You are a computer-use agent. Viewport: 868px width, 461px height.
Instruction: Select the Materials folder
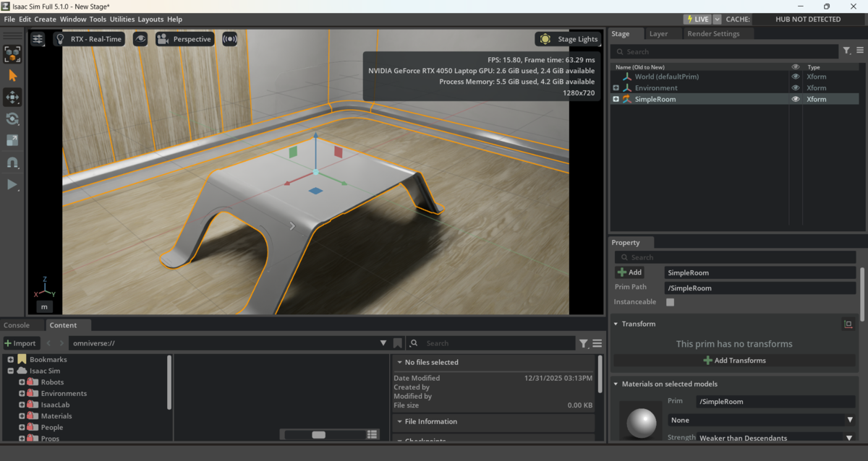[x=56, y=416]
